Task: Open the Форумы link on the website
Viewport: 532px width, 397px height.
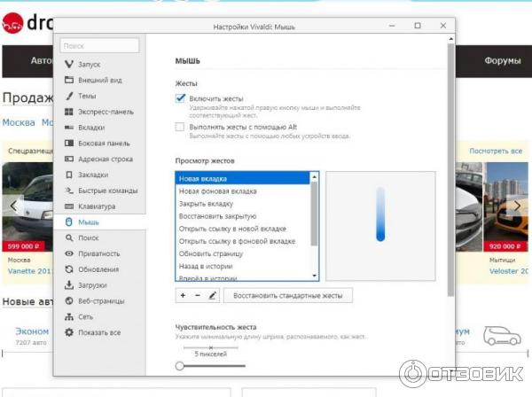Action: coord(503,60)
